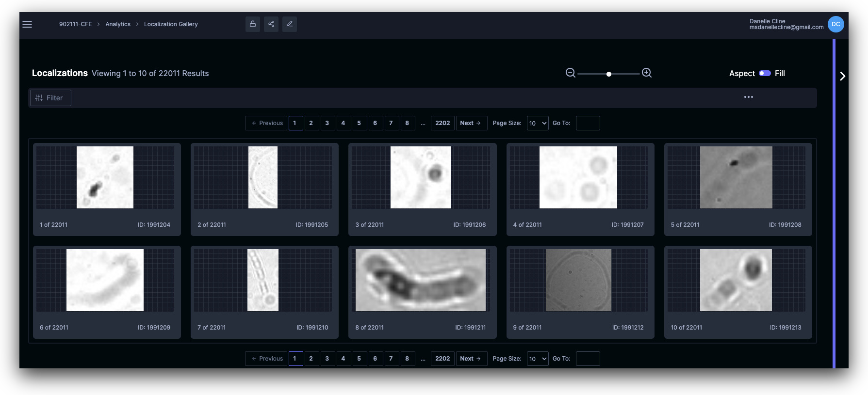Open the bottom Page Size dropdown
Screen dimensions: 868x395
pyautogui.click(x=538, y=359)
